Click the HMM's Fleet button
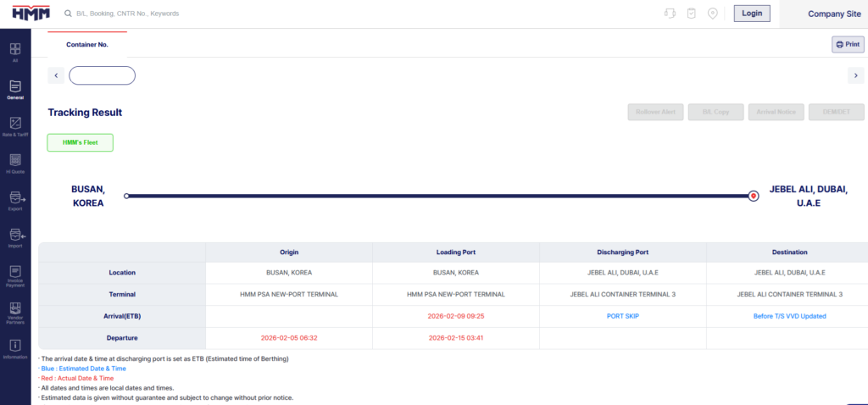 pyautogui.click(x=81, y=142)
